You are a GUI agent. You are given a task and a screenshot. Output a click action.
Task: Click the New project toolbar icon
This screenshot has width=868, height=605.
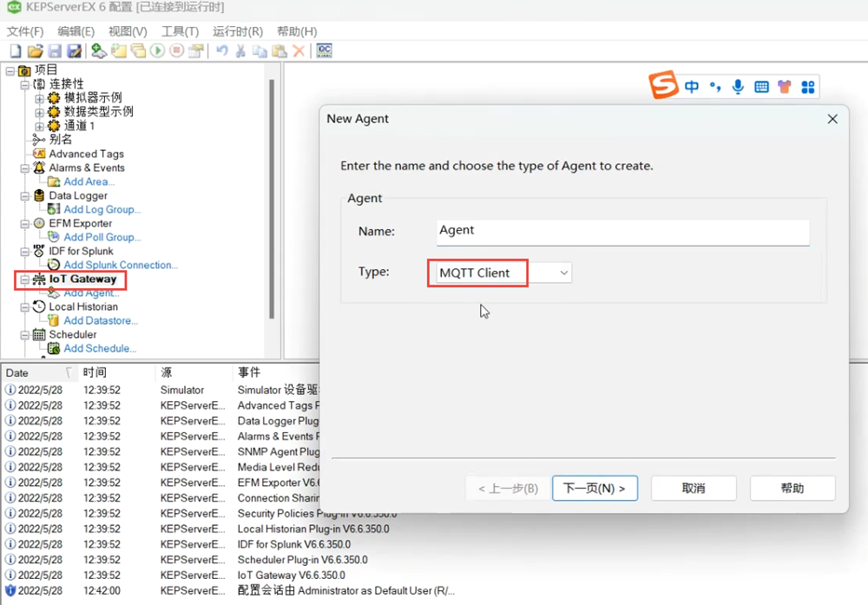click(16, 51)
